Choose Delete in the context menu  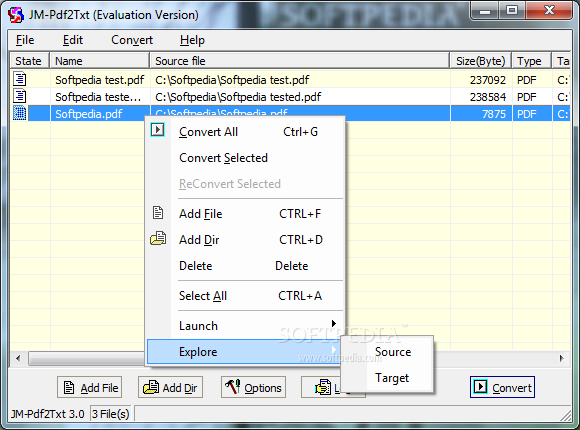pos(245,266)
